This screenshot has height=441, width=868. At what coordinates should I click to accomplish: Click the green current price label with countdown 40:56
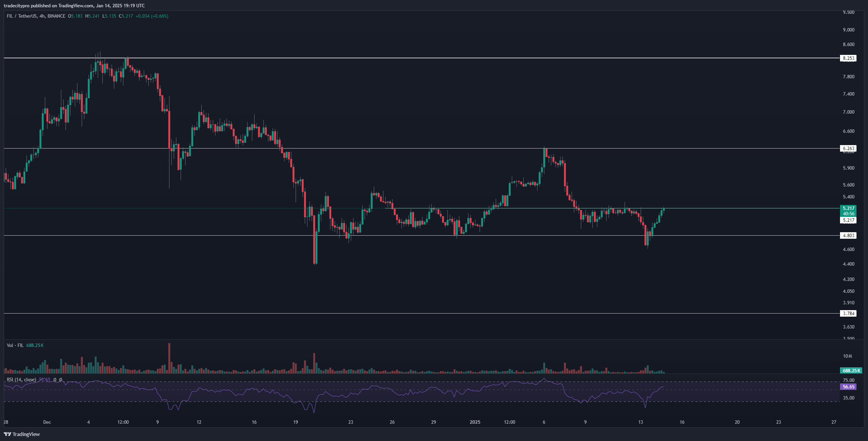tap(848, 211)
